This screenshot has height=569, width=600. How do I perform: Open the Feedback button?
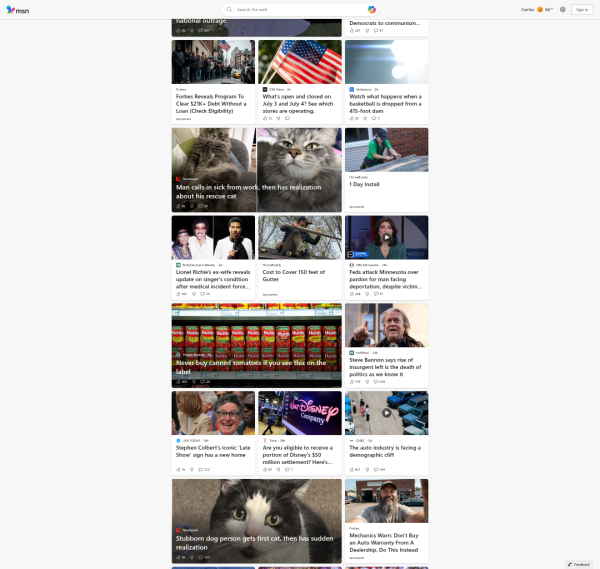tap(579, 564)
